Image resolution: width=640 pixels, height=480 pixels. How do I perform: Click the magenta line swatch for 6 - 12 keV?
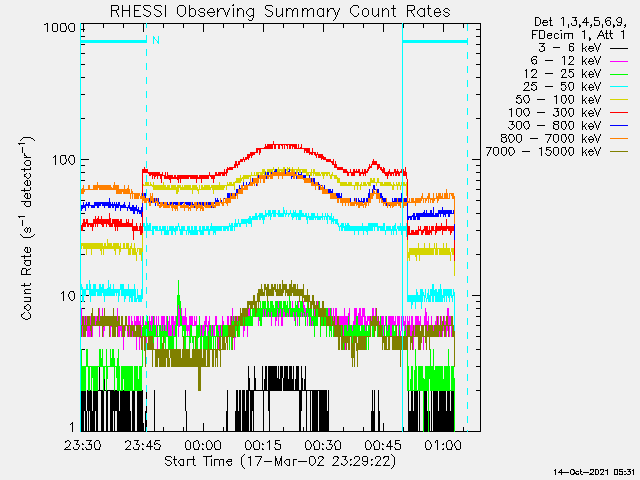click(619, 62)
